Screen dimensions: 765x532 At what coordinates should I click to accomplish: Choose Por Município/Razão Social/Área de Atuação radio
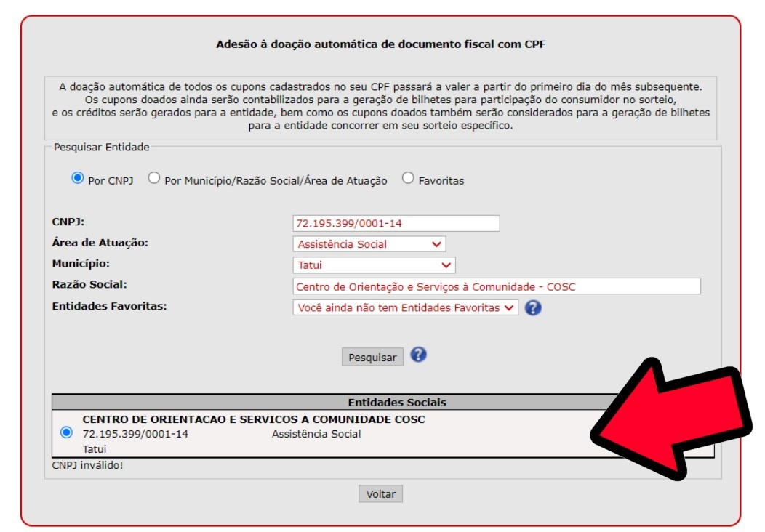(x=154, y=178)
